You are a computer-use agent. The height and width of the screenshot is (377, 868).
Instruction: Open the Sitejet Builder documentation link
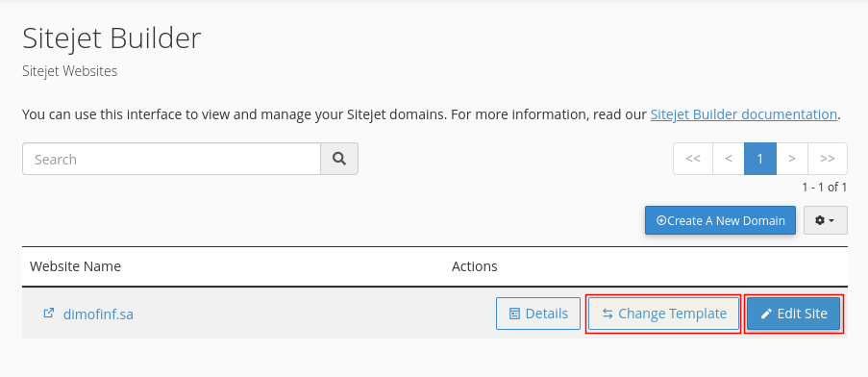coord(743,114)
